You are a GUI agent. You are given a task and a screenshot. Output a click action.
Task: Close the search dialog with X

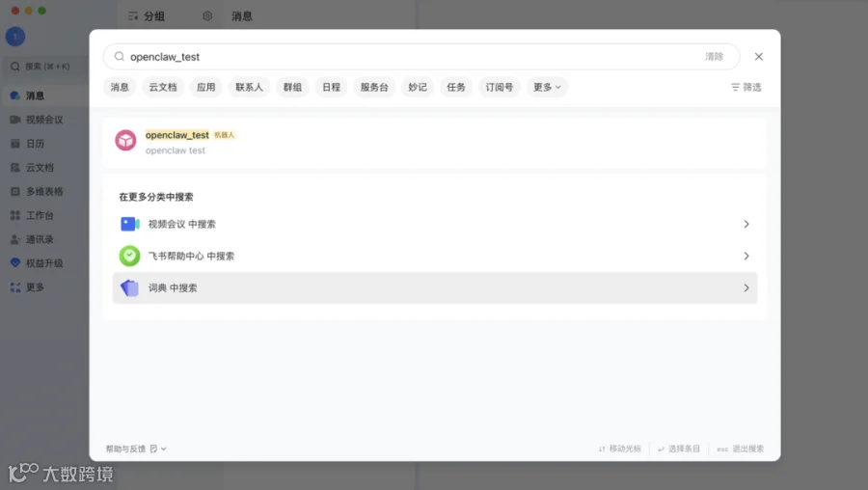[758, 57]
